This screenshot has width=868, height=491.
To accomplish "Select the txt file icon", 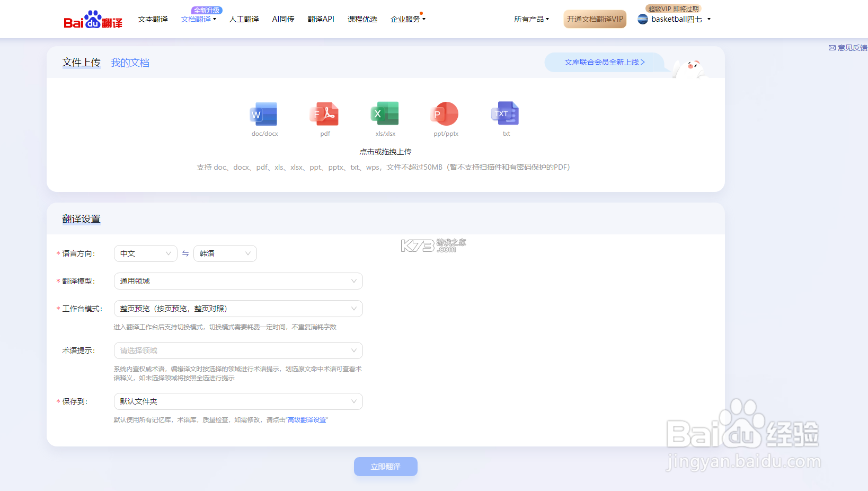I will pyautogui.click(x=506, y=113).
